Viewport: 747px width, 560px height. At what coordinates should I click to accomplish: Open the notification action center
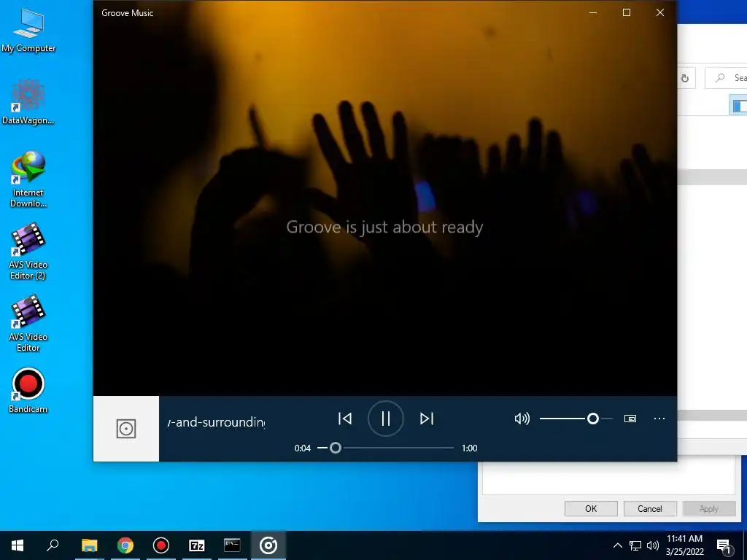point(724,545)
